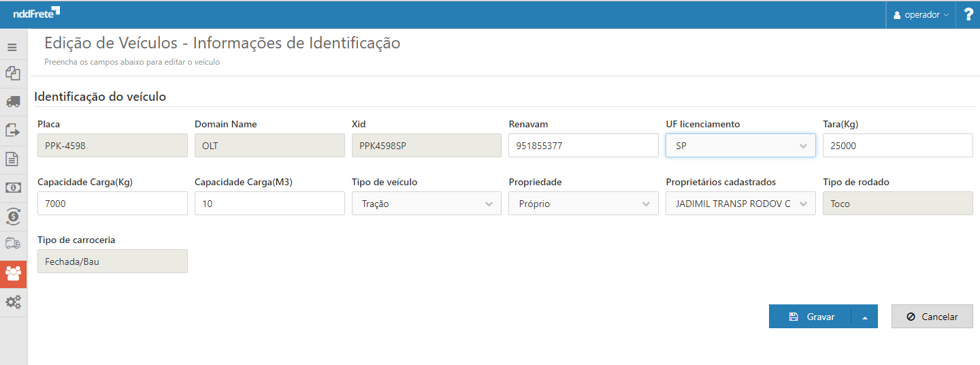Viewport: 980px width, 365px height.
Task: Click the Gravar save button
Action: (x=811, y=317)
